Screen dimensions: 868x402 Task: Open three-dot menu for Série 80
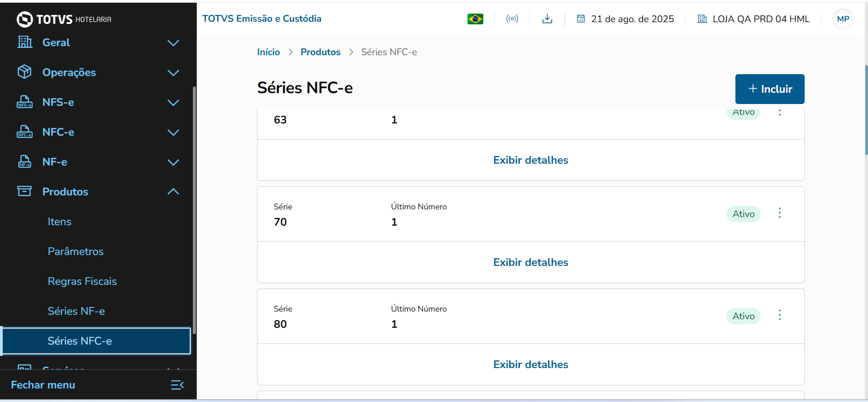[779, 315]
